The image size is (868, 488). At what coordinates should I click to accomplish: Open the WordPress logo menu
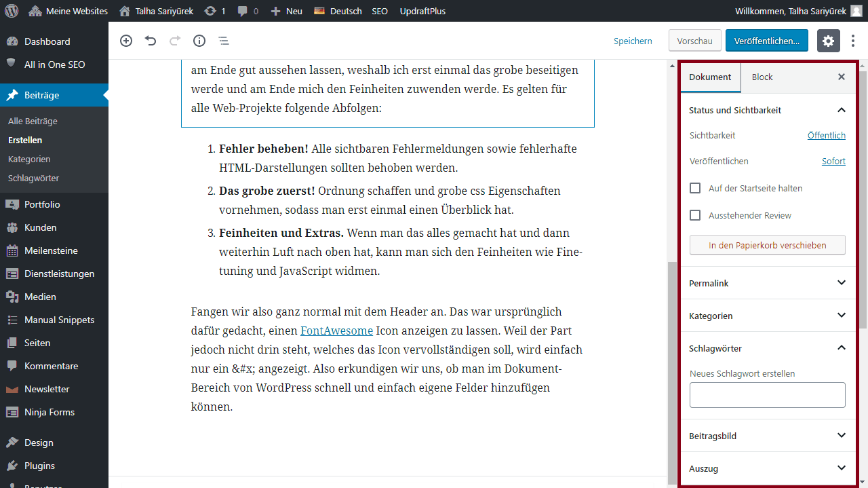click(11, 11)
